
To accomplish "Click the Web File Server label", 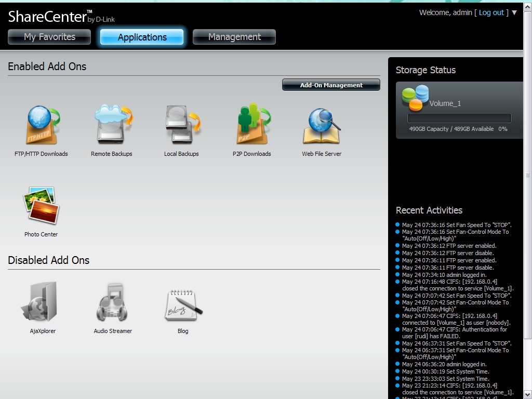I will [x=322, y=154].
